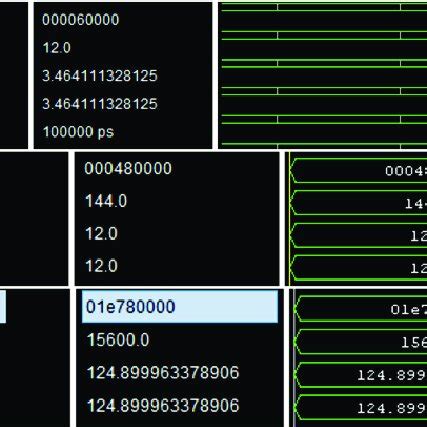Select the 01e7 bus waveform segment
427x427 pixels.
[x=361, y=309]
